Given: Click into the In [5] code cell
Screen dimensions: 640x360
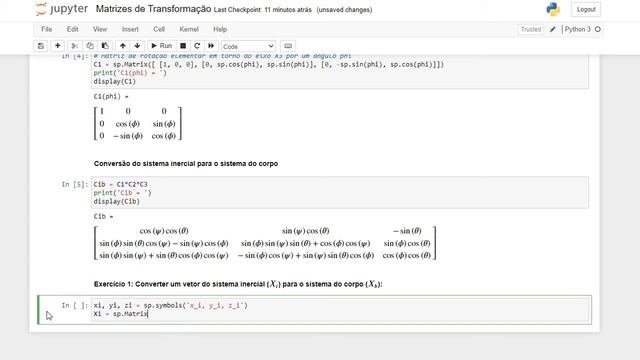Looking at the screenshot, I should (340, 193).
